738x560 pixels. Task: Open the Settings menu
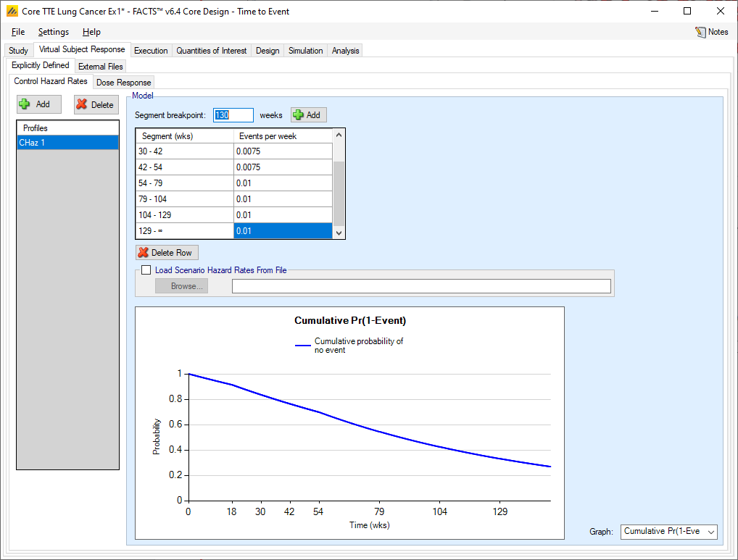(54, 32)
